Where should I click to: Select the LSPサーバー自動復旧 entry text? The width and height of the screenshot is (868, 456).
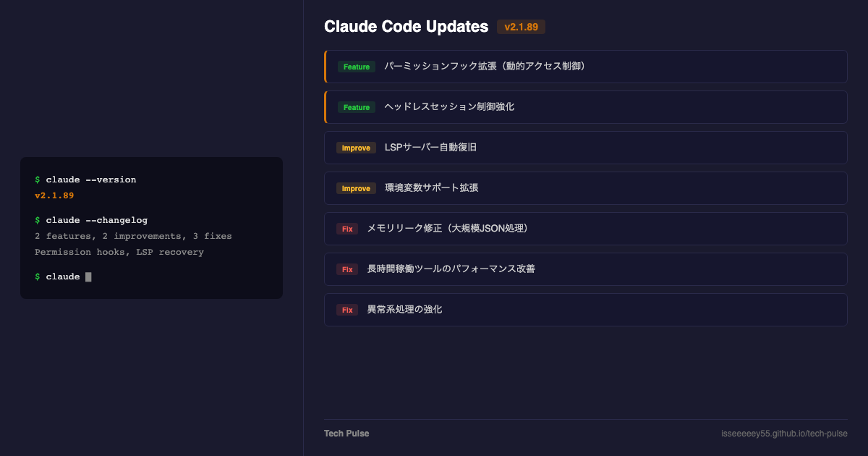tap(430, 148)
